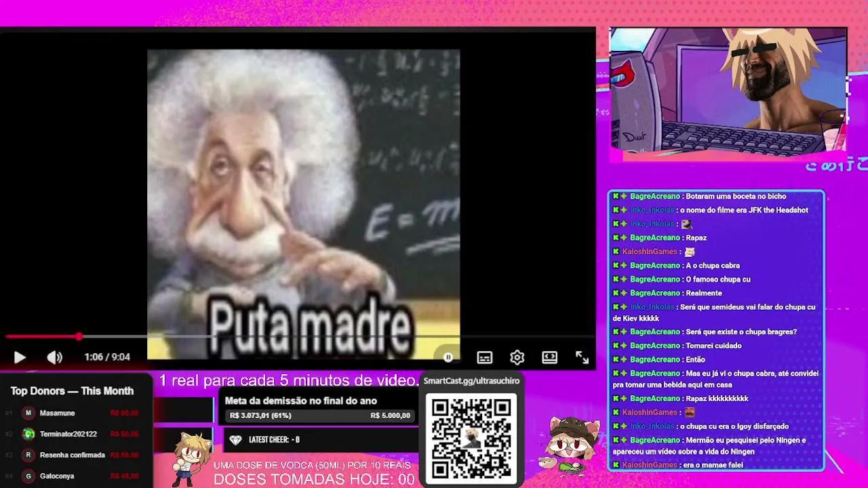Screen dimensions: 868x488
Task: Click 'Meta da demissão no final do ano' title
Action: point(300,401)
